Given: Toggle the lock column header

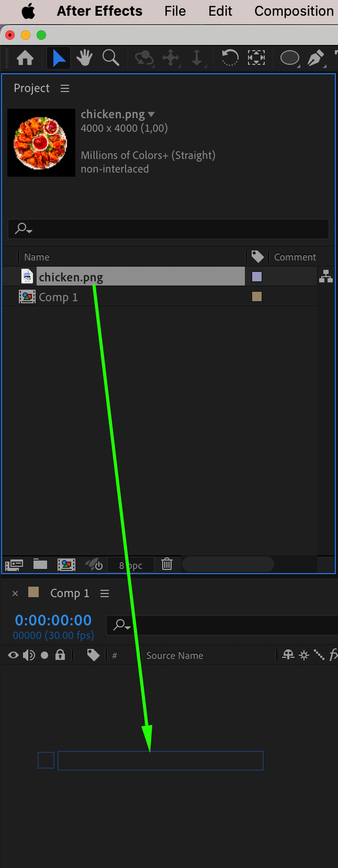Looking at the screenshot, I should coord(60,655).
